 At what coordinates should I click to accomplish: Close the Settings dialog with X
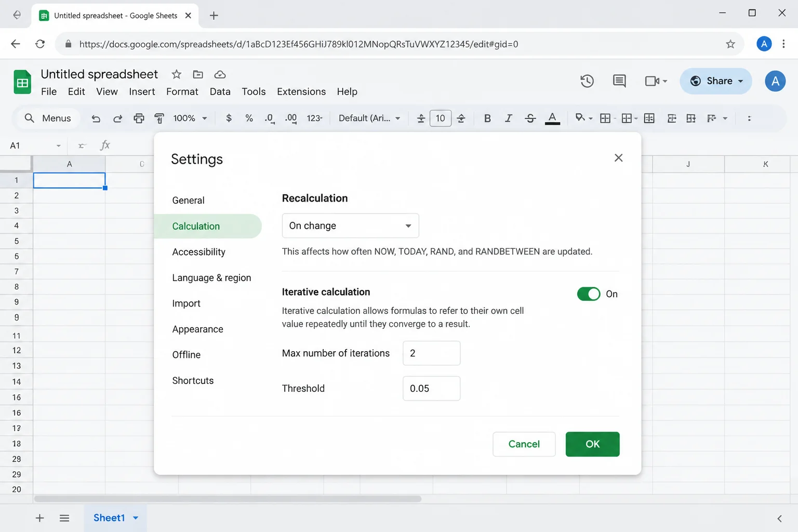click(x=618, y=158)
